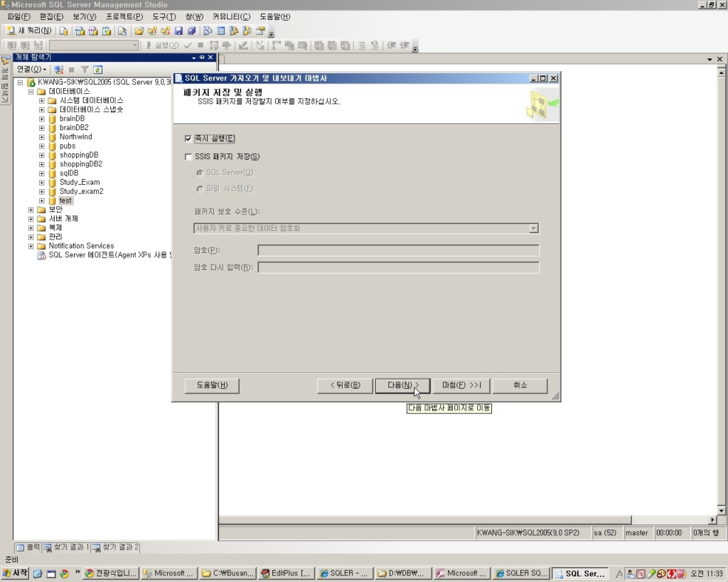Click the wizard's 도움말(H) button

tap(212, 385)
